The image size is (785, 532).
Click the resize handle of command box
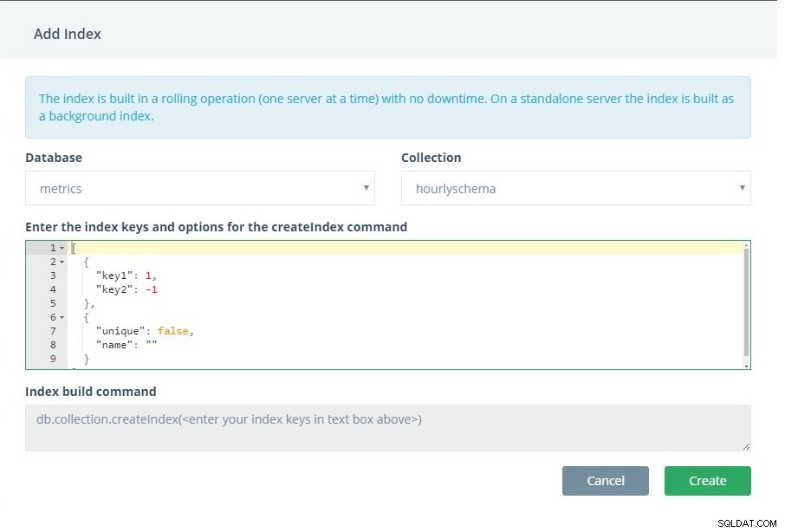746,446
